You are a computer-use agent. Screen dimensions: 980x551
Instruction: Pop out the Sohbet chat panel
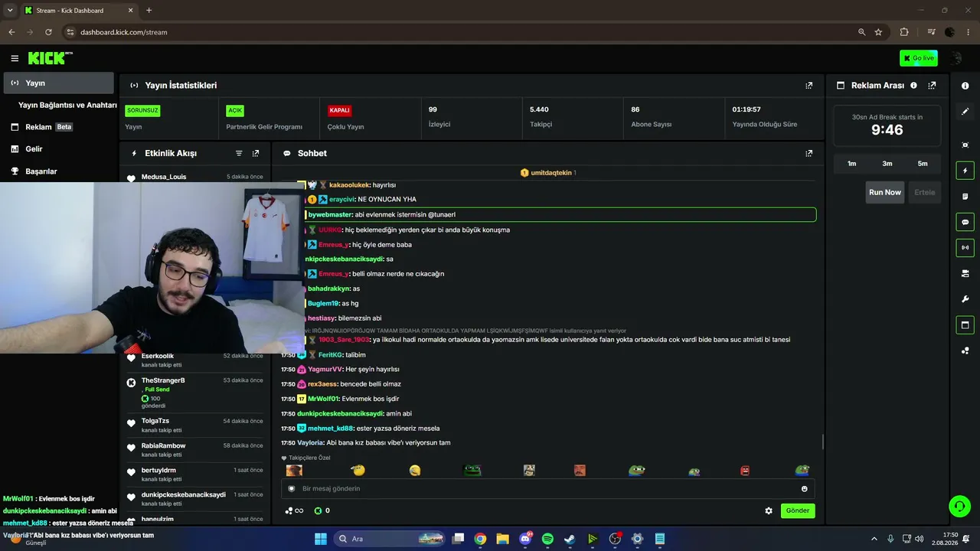click(809, 153)
